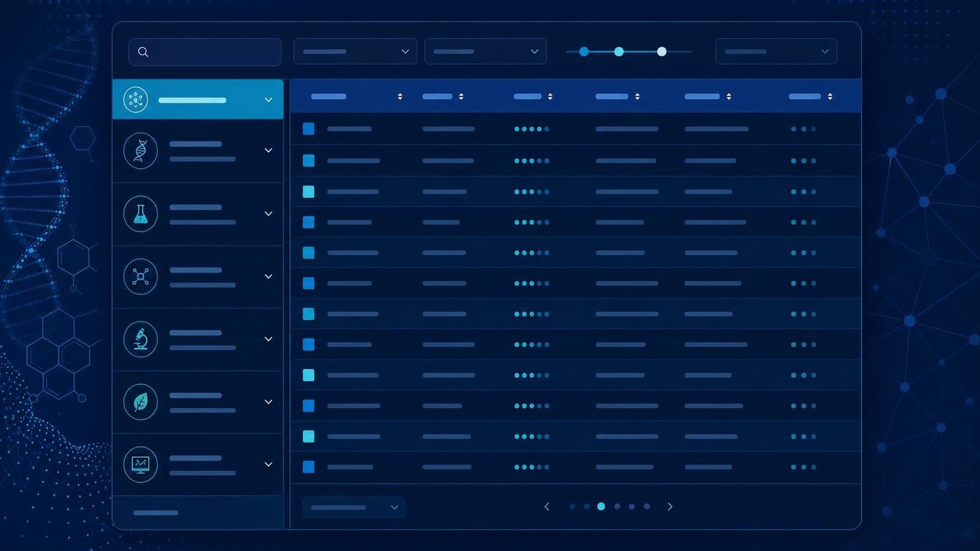Screen dimensions: 980x551
Task: Expand the microscope item chevron
Action: click(x=268, y=339)
